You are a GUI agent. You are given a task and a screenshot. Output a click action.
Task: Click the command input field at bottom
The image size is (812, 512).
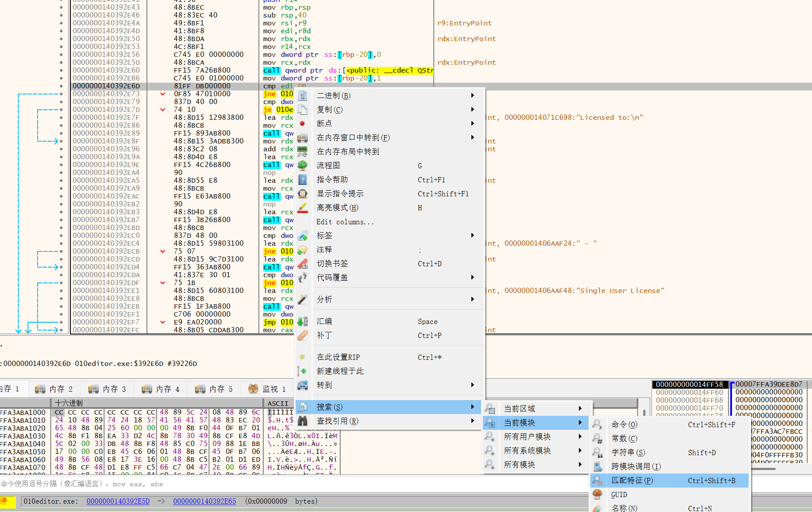click(x=306, y=484)
